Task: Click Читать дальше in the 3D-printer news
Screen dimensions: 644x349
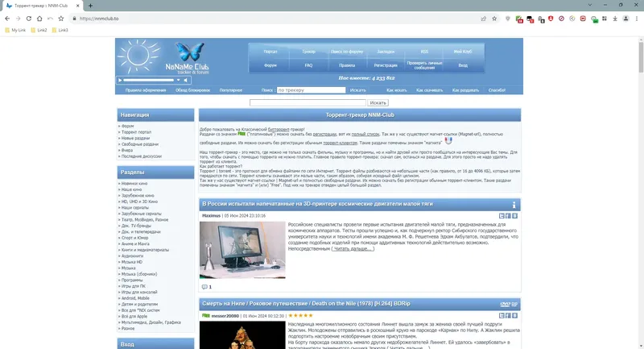Action: pos(353,249)
